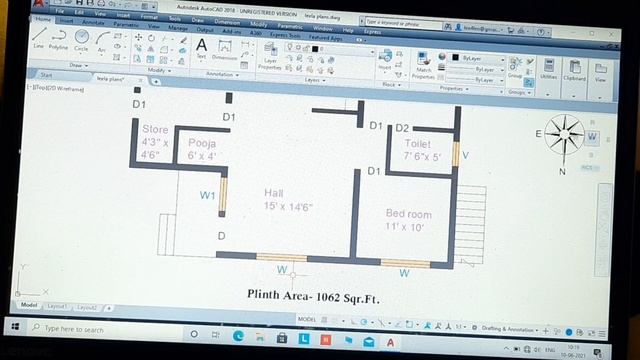Click the AutoCAD application menu logo
Screen dimensions: 640x360
[39, 3]
